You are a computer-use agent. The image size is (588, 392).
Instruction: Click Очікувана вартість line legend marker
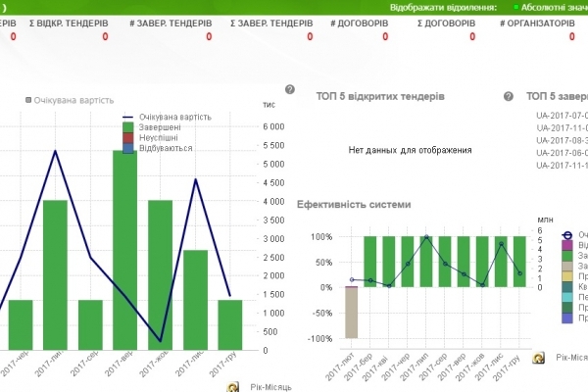point(128,117)
